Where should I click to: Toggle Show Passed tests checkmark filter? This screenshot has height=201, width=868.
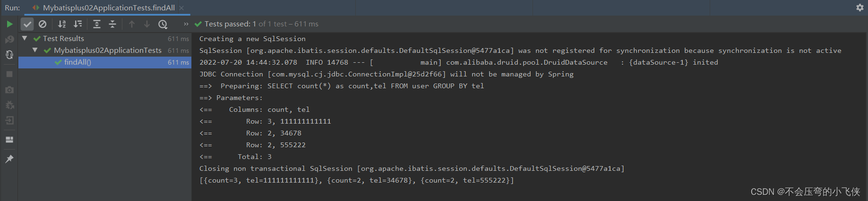pos(27,24)
